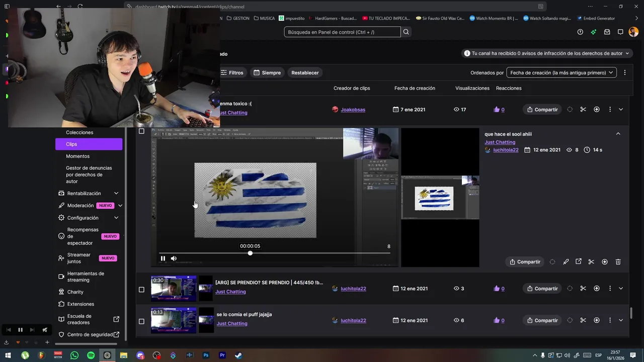This screenshot has width=644, height=362.
Task: Open Joakobsas creator link
Action: (353, 110)
